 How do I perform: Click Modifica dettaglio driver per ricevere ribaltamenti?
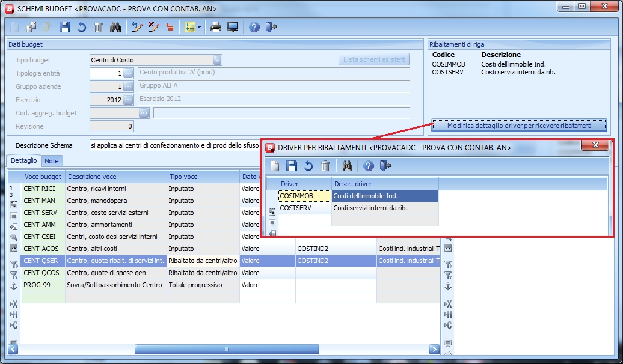520,126
